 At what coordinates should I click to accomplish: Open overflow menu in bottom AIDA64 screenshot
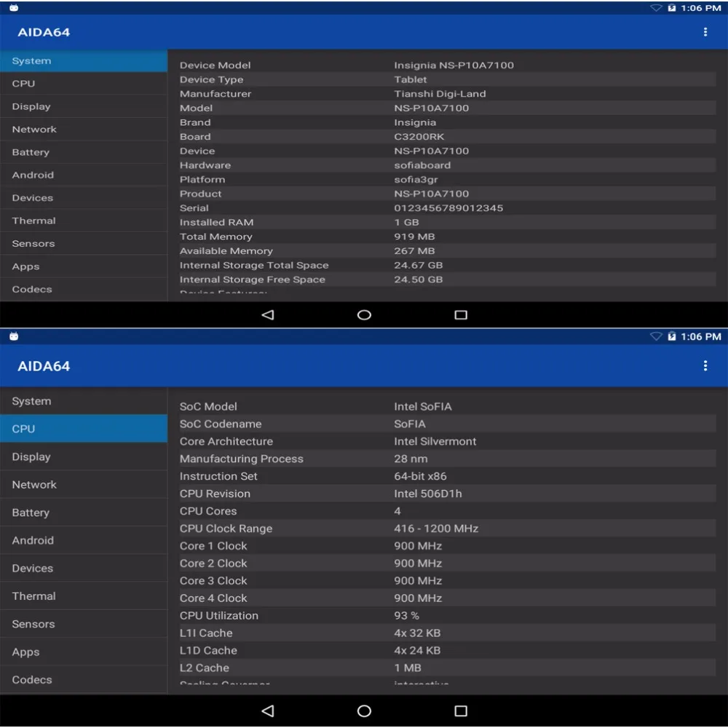705,366
